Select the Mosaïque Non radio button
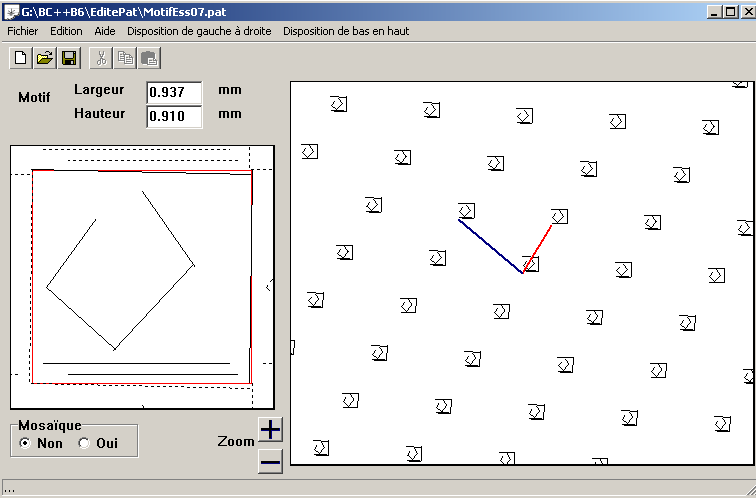This screenshot has height=498, width=756. 25,443
